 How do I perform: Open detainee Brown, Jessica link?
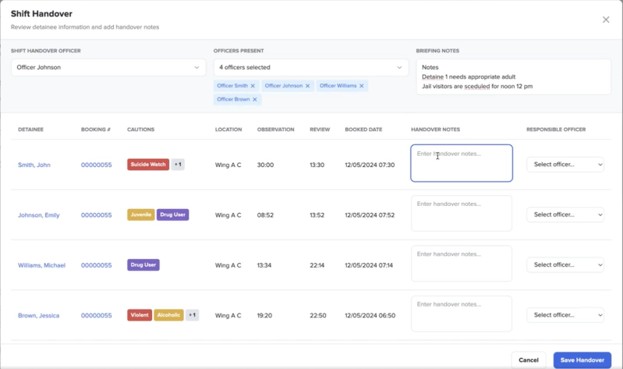(x=39, y=315)
